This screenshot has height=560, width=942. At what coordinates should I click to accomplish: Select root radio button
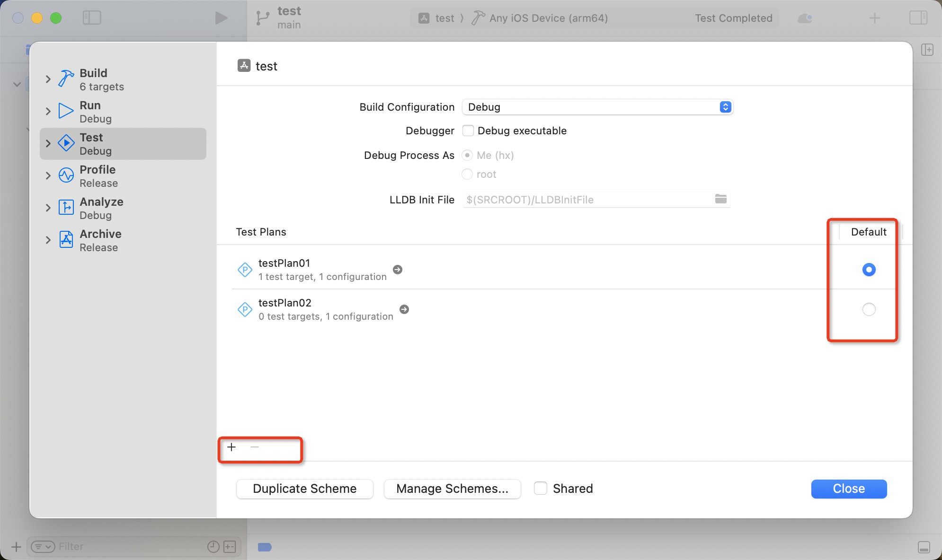tap(467, 174)
